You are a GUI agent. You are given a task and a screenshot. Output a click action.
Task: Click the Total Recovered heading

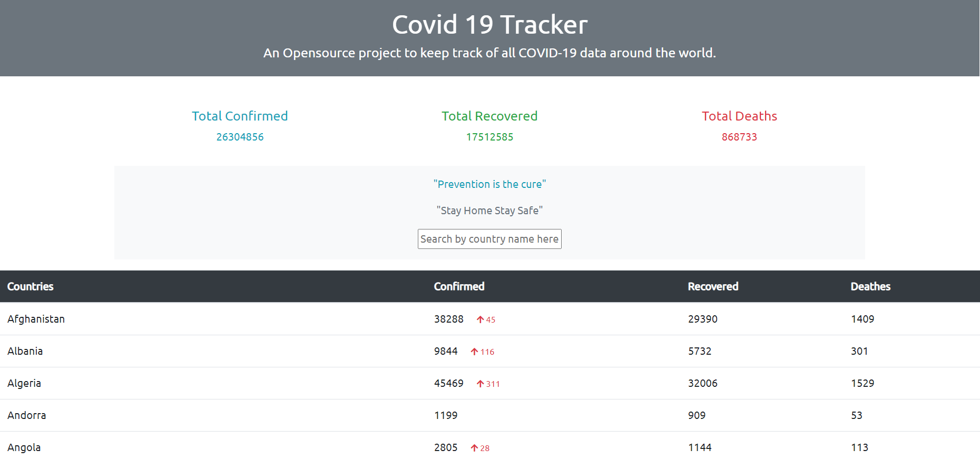point(489,116)
